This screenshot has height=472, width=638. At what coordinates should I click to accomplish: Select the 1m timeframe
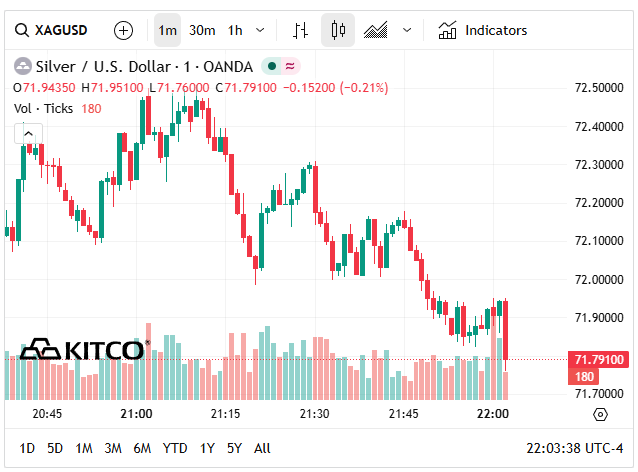click(167, 30)
